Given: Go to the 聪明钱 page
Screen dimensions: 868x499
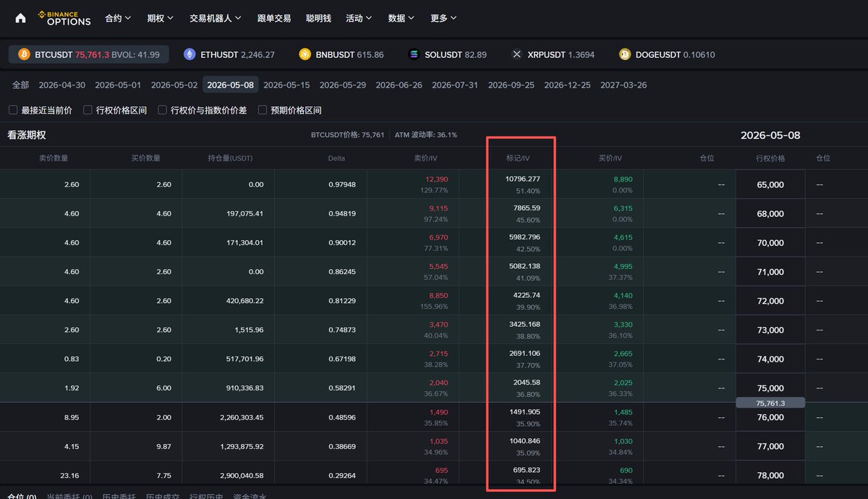Looking at the screenshot, I should click(x=318, y=18).
